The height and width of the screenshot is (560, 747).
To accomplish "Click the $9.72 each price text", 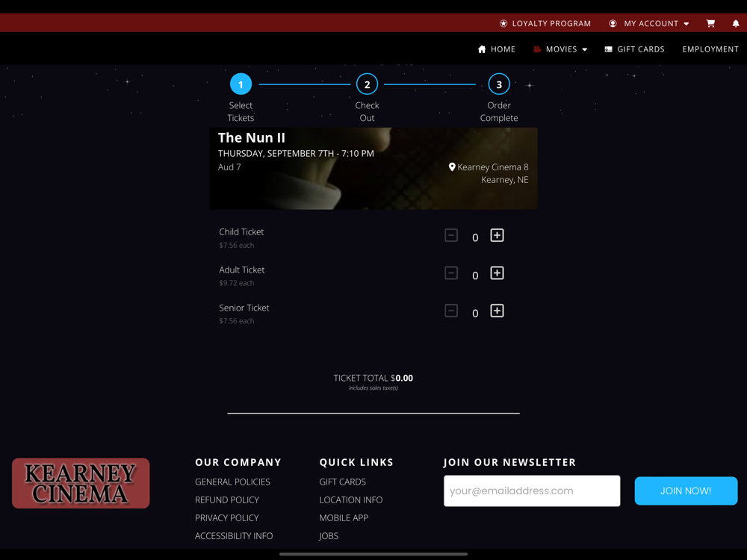I will [x=236, y=283].
